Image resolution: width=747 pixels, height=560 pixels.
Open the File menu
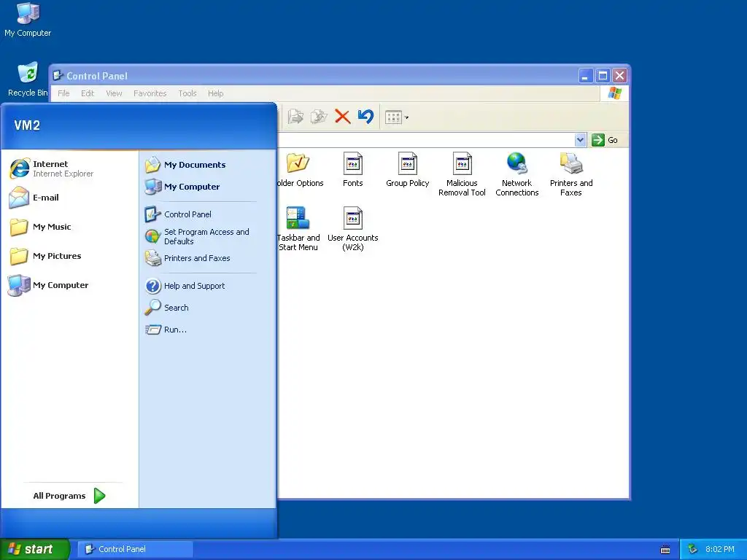(x=64, y=93)
